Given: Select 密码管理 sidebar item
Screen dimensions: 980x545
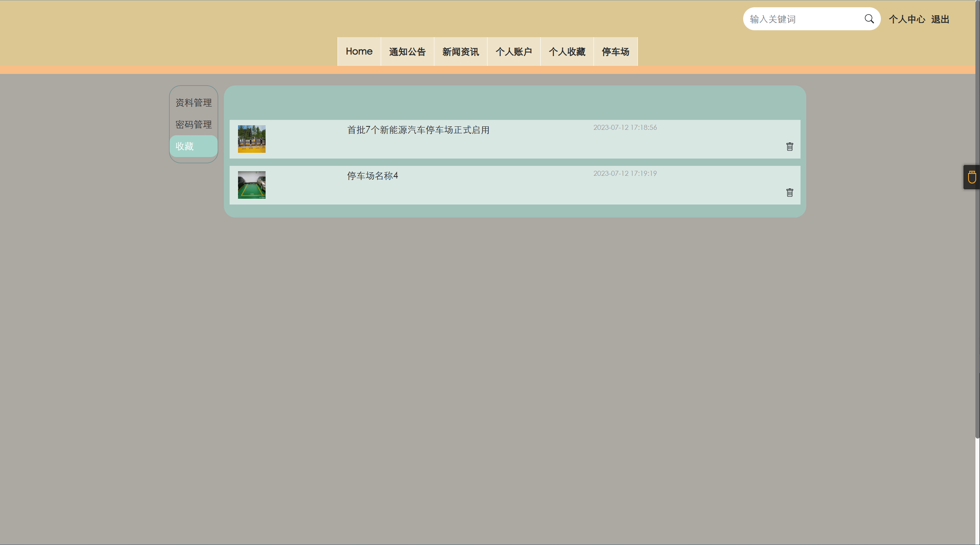Looking at the screenshot, I should pos(194,124).
